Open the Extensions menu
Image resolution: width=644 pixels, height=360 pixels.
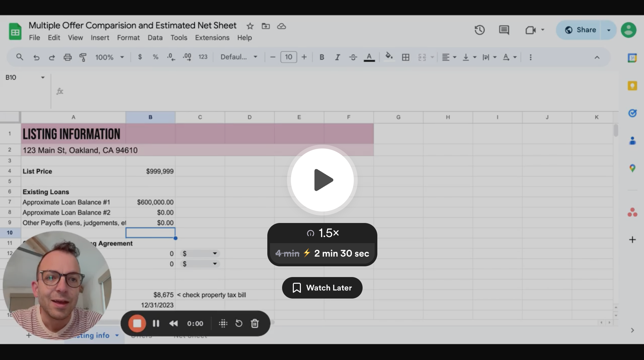coord(212,38)
